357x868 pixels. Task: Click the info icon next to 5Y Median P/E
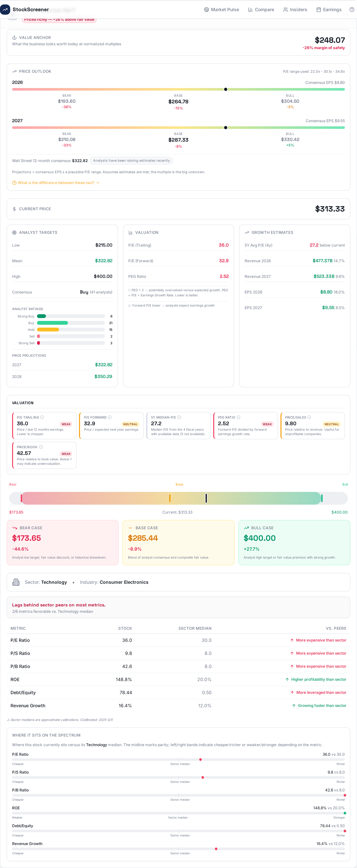coord(179,417)
